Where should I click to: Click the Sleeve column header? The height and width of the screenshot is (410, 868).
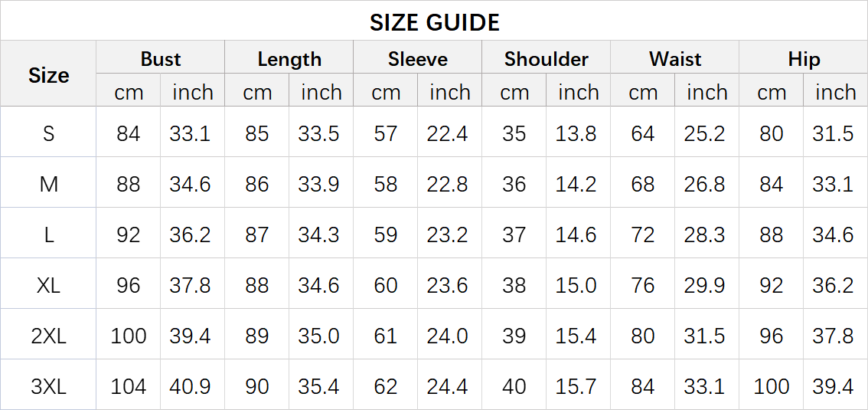coord(417,59)
